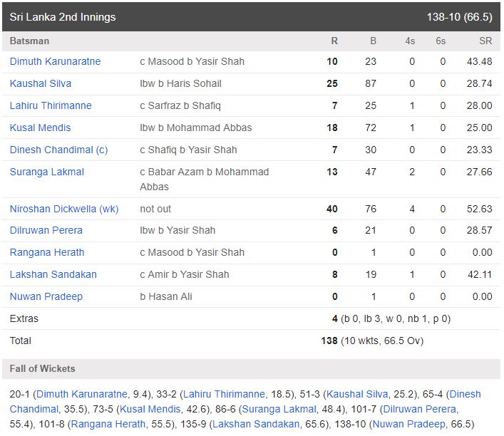This screenshot has height=436, width=504.
Task: Open Suranga Lakmal link in Fall of Wickets
Action: tap(278, 409)
